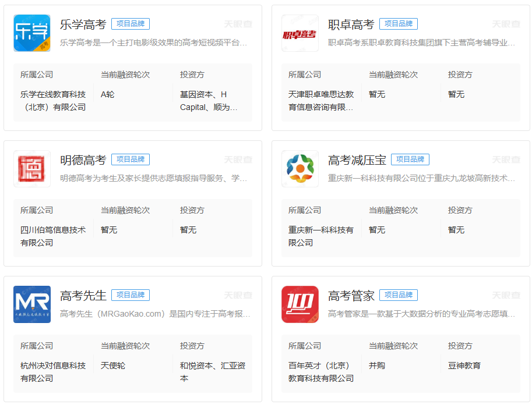Click the 项目品牌 tag beside 高考减压宝

point(410,159)
